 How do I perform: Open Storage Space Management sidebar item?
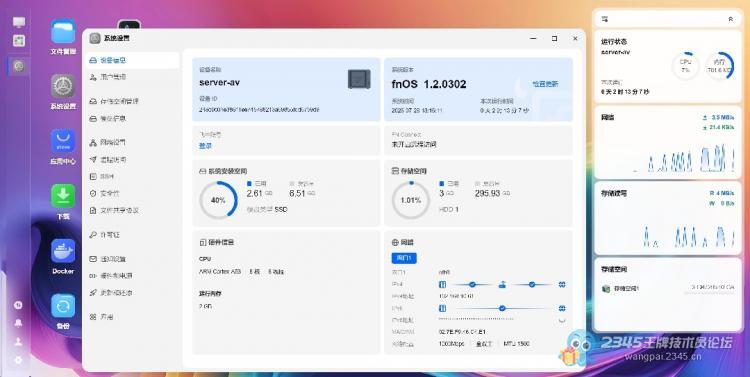click(132, 101)
